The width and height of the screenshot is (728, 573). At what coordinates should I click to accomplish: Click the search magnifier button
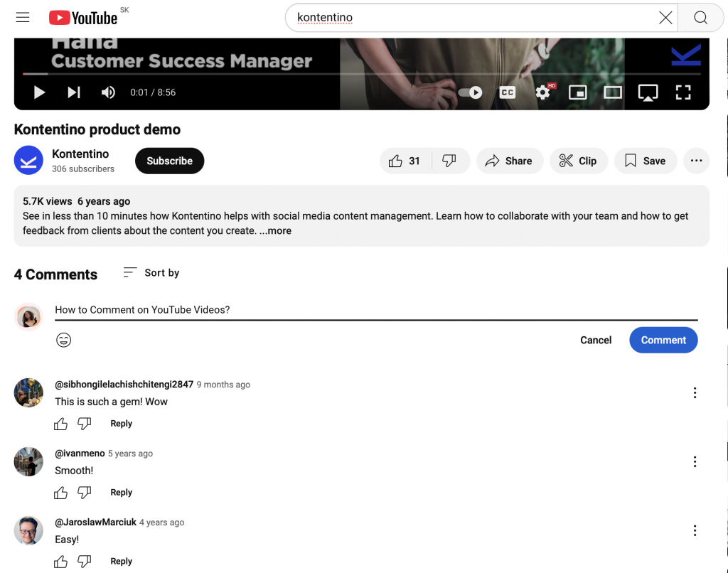[700, 18]
